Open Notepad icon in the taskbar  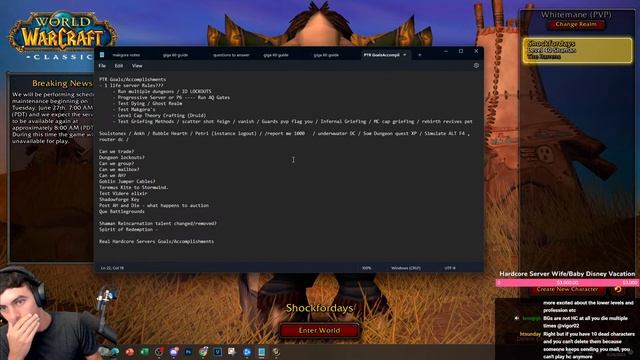tap(262, 352)
